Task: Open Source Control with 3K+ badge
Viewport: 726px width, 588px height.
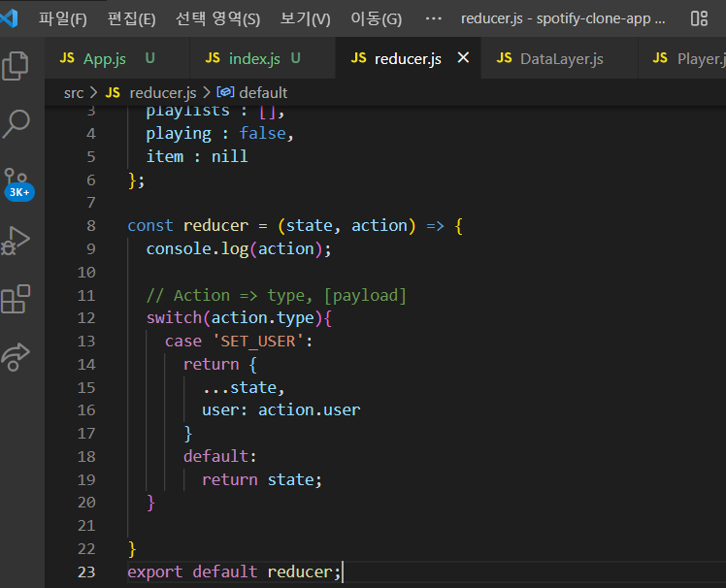Action: [17, 183]
